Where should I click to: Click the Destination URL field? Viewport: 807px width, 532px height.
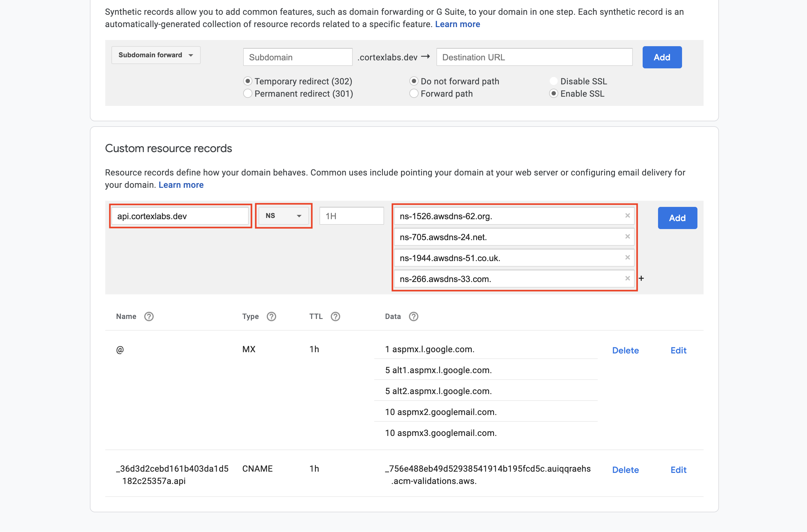(534, 57)
